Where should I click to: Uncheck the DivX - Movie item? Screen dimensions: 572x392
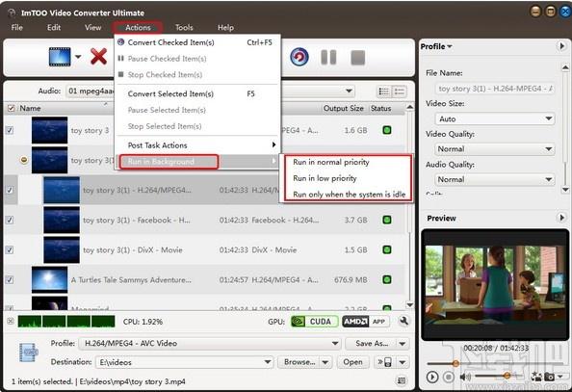[10, 249]
